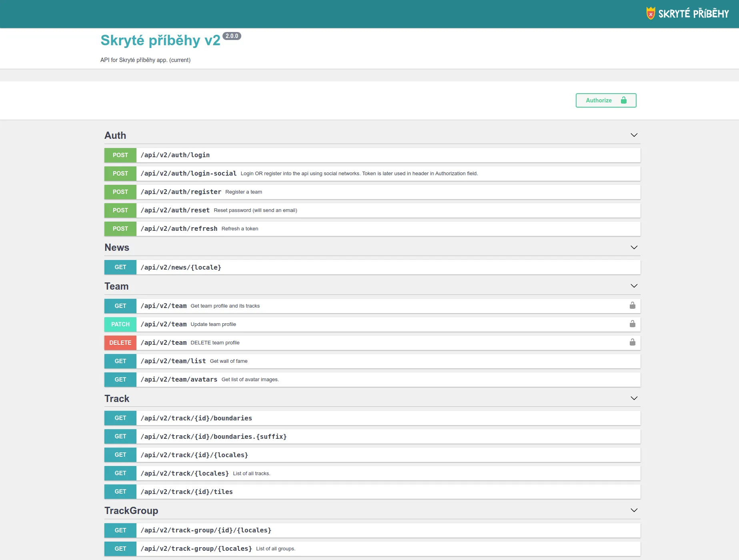Image resolution: width=739 pixels, height=560 pixels.
Task: Open GET /api/v2/track/{locales} list of all tracks
Action: (373, 473)
